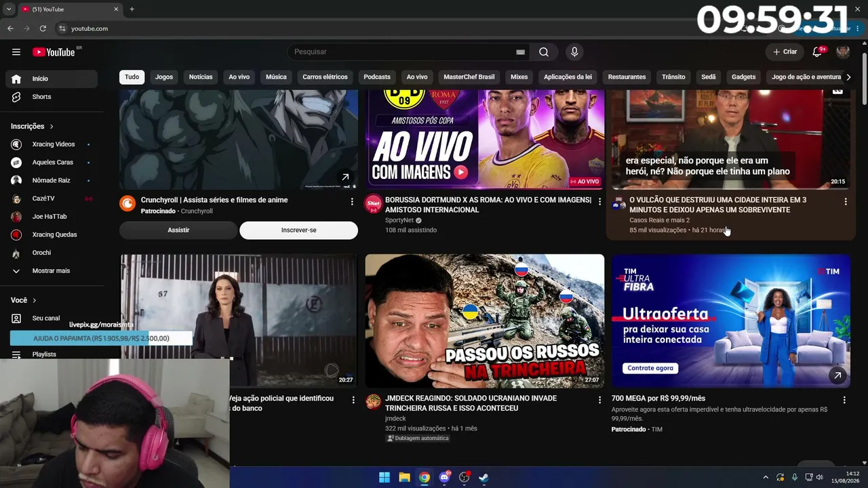Image resolution: width=868 pixels, height=488 pixels.
Task: Open the Passou os Russos na Trincheira thumbnail
Action: point(485,321)
